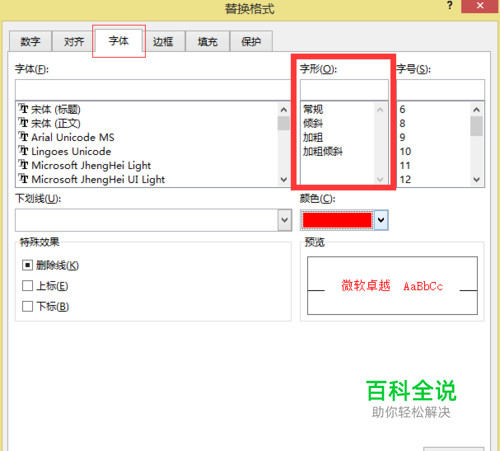Screen dimensions: 500x451
Task: Select 常规 font style
Action: [313, 109]
